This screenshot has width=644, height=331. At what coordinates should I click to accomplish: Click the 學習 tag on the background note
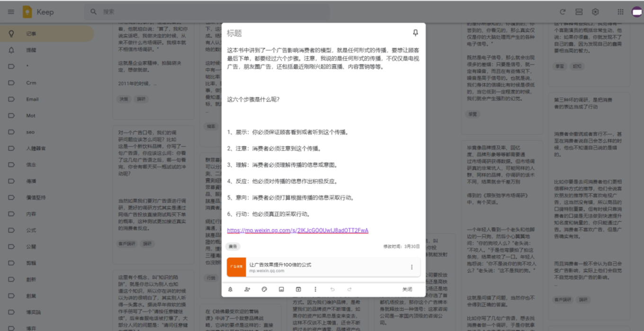[560, 66]
